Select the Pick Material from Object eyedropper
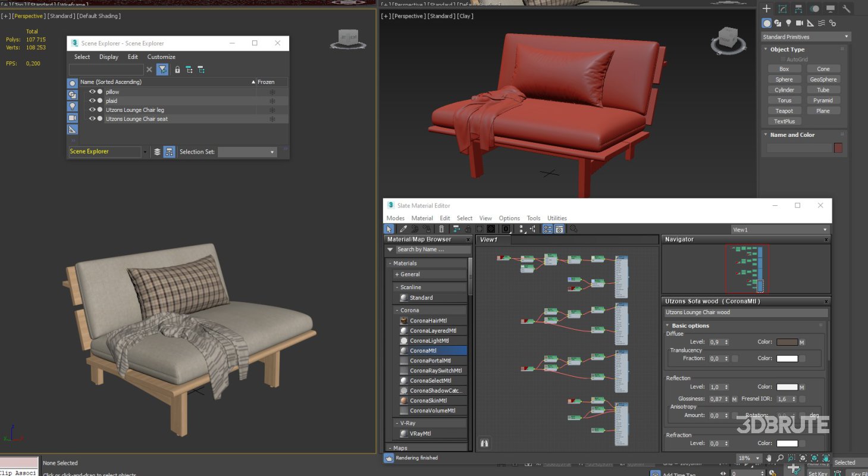Image resolution: width=868 pixels, height=476 pixels. (x=403, y=229)
